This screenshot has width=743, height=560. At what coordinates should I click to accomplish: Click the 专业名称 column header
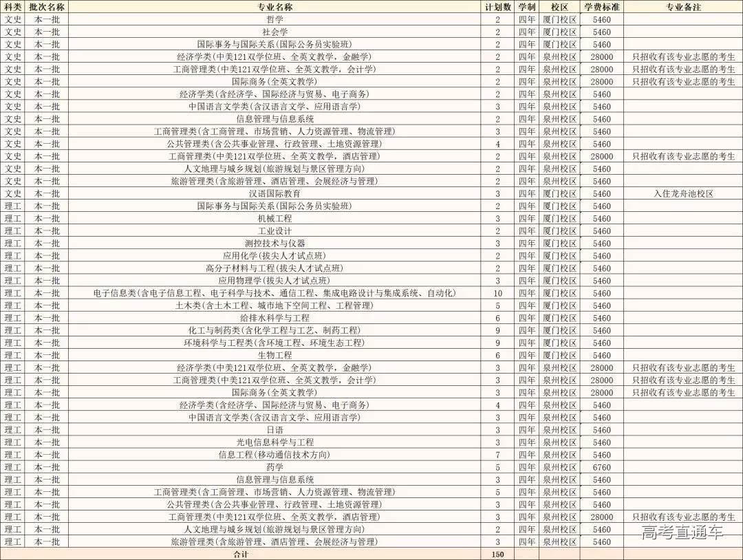[274, 7]
